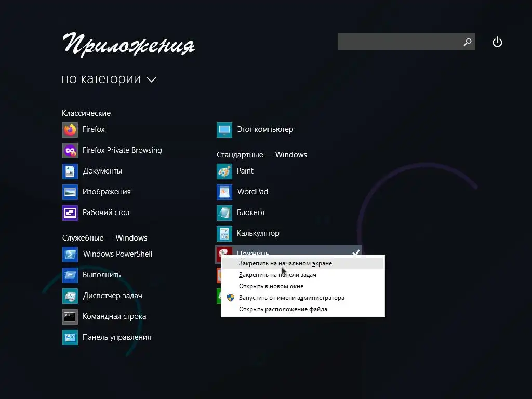
Task: Open Этот компьютер icon
Action: (x=224, y=129)
